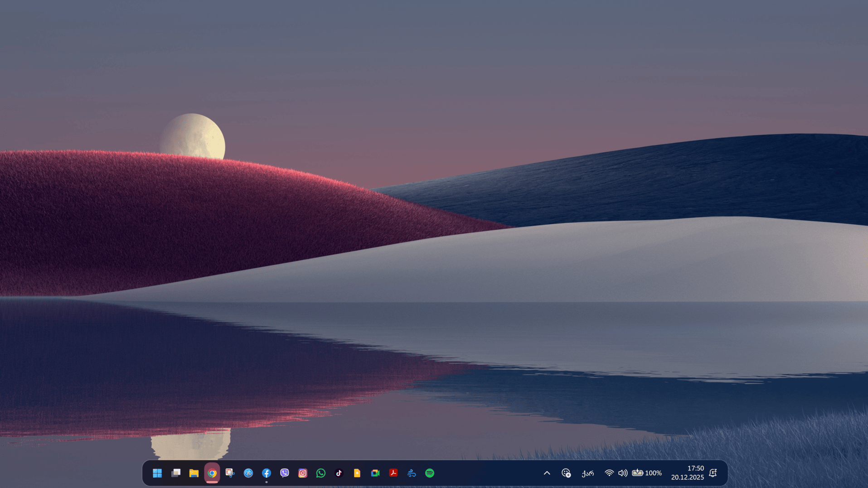
Task: Launch the TikTok app
Action: pyautogui.click(x=339, y=473)
